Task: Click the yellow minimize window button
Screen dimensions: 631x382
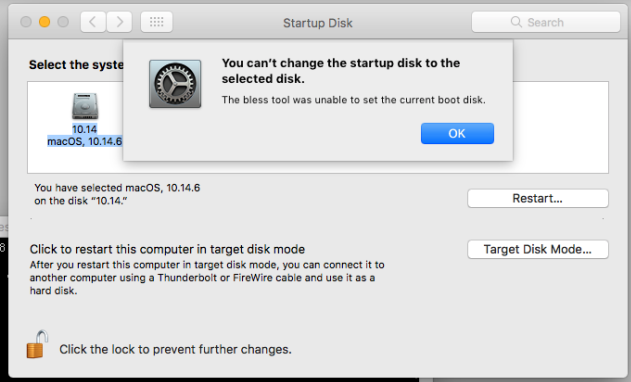Action: pyautogui.click(x=44, y=22)
